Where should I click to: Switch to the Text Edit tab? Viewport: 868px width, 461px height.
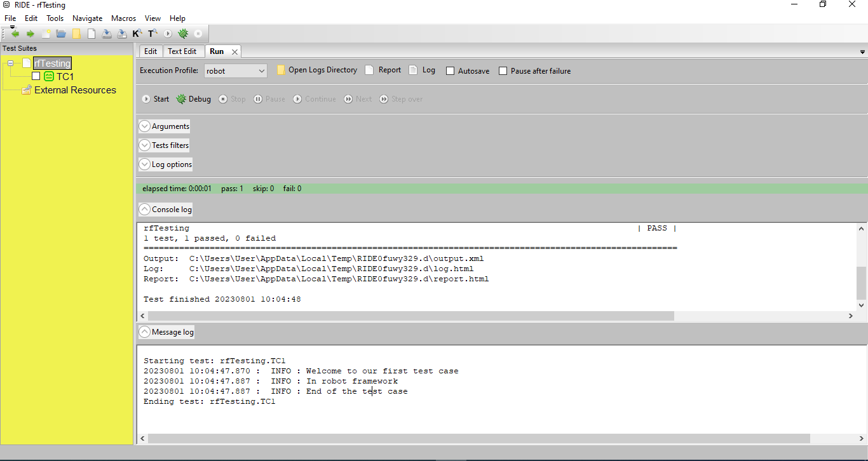(x=184, y=51)
